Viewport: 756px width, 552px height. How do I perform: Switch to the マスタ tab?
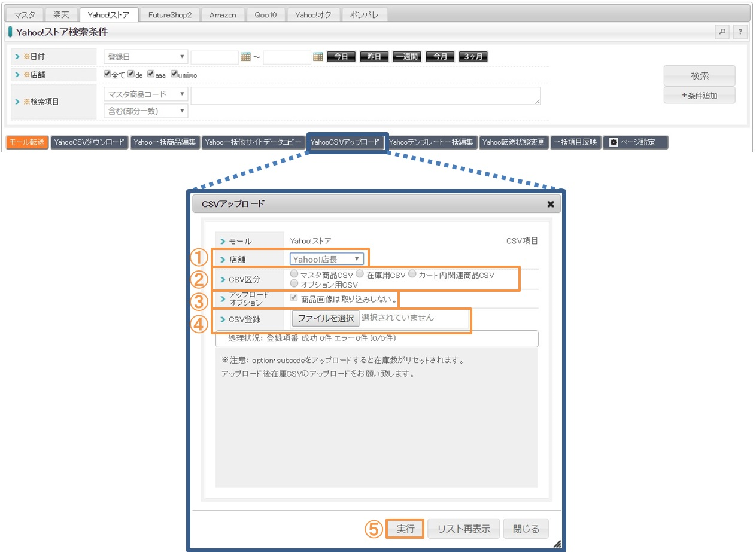pyautogui.click(x=25, y=14)
